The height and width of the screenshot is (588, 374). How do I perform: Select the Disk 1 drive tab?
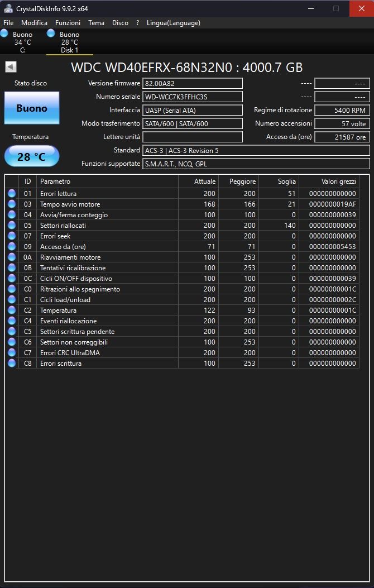[x=70, y=42]
